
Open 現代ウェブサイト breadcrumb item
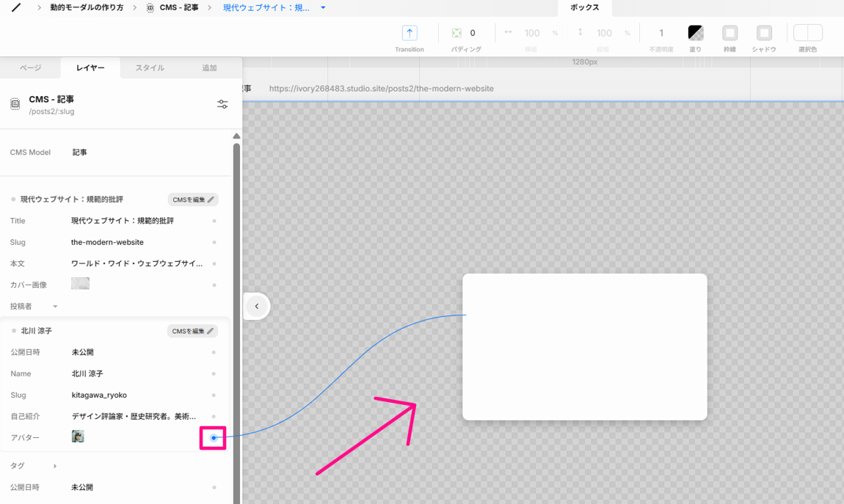(x=266, y=7)
